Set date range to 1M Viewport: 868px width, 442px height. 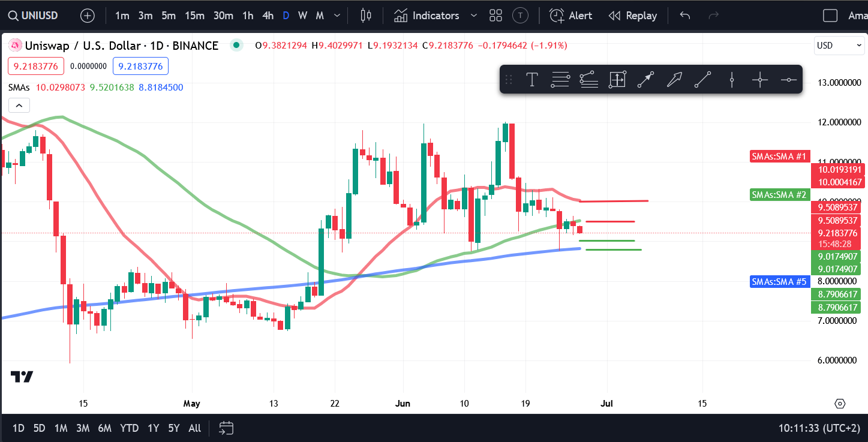[x=61, y=428]
